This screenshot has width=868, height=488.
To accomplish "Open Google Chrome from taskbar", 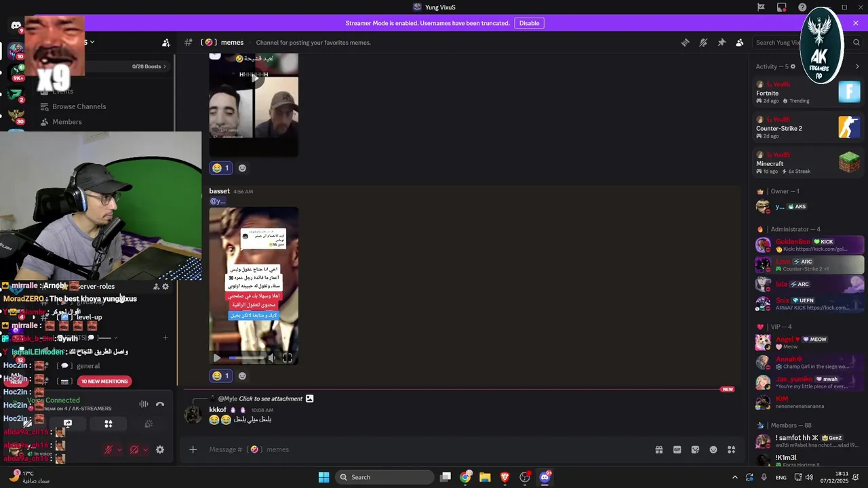I will tap(465, 477).
